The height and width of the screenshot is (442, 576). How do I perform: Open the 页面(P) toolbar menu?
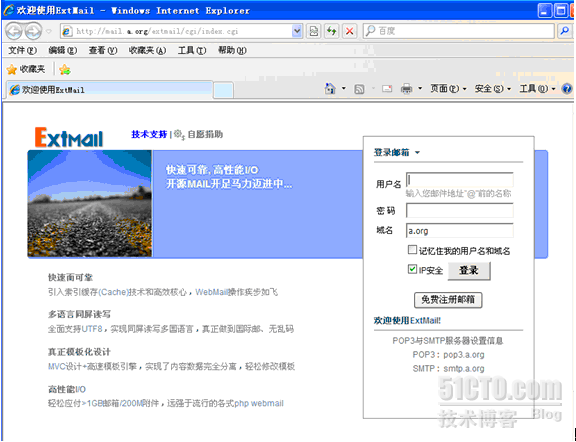click(448, 89)
